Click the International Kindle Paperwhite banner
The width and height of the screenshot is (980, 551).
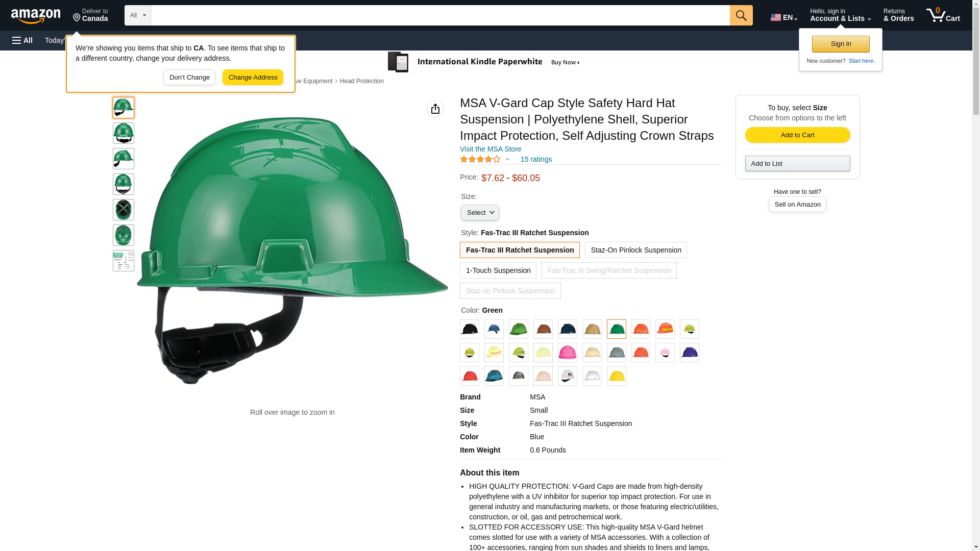[x=484, y=62]
